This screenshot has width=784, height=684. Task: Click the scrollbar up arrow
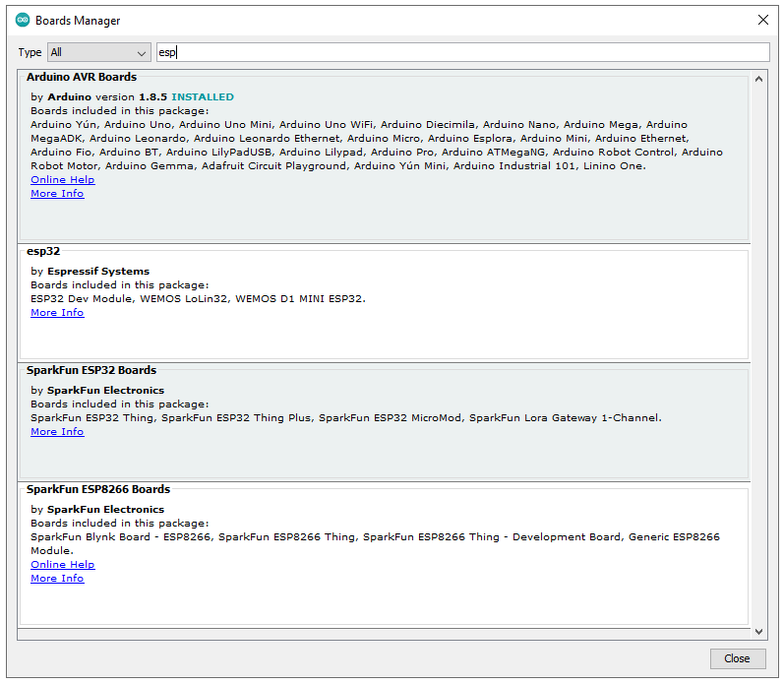[x=758, y=79]
